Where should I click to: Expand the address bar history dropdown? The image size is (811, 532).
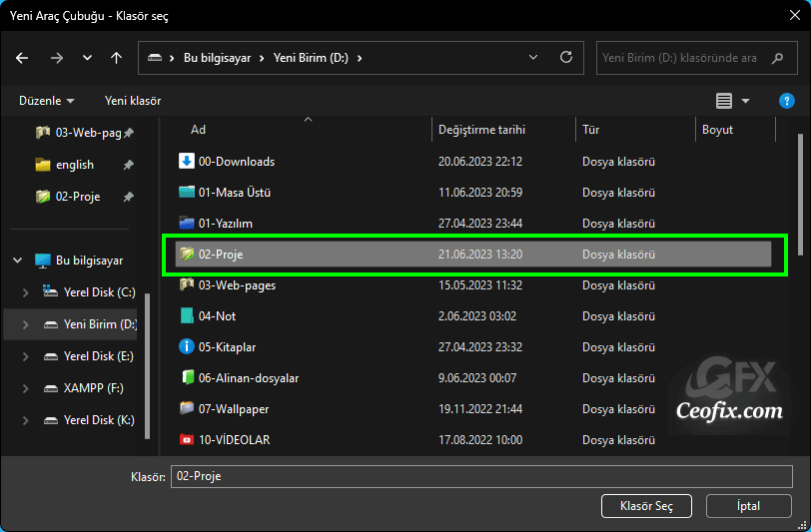point(533,58)
